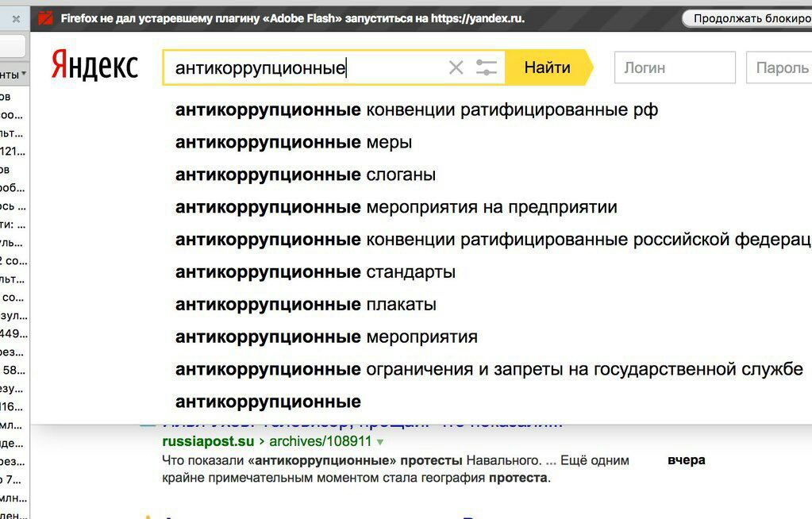Viewport: 812px width, 519px height.
Task: Select sidebar entry ending with 58...
Action: [13, 371]
